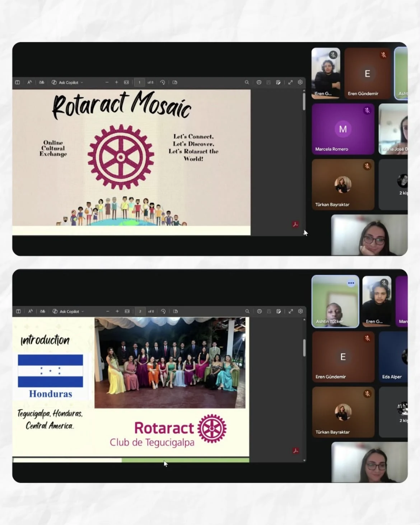Zoom in the Honduras introduction PDF
Viewport: 420px width, 525px height.
coord(117,311)
